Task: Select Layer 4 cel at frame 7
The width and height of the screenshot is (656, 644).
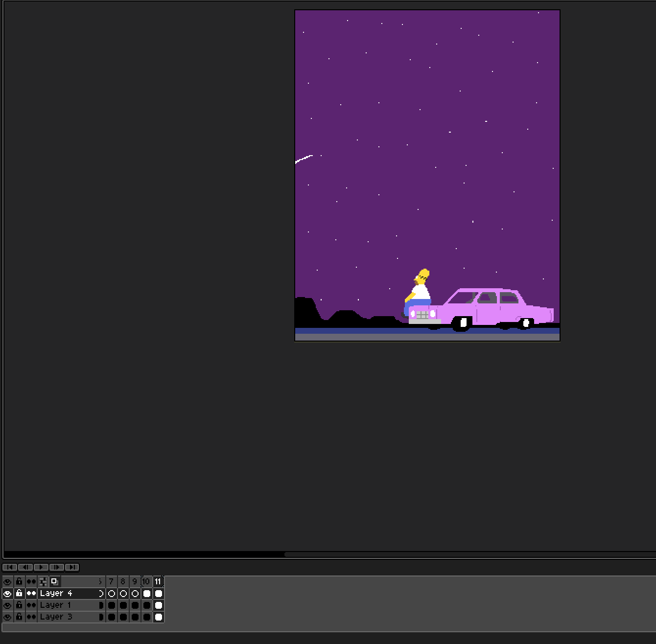Action: point(112,593)
